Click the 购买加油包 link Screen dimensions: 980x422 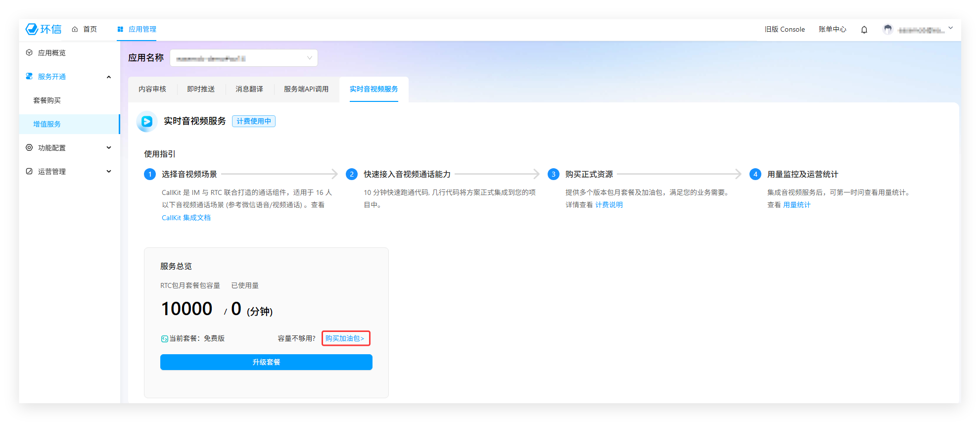point(345,338)
